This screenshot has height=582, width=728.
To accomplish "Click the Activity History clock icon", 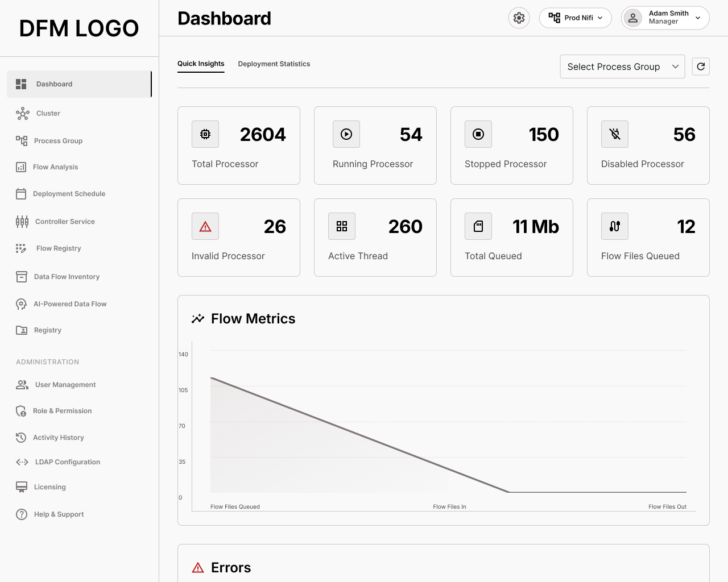I will tap(21, 438).
